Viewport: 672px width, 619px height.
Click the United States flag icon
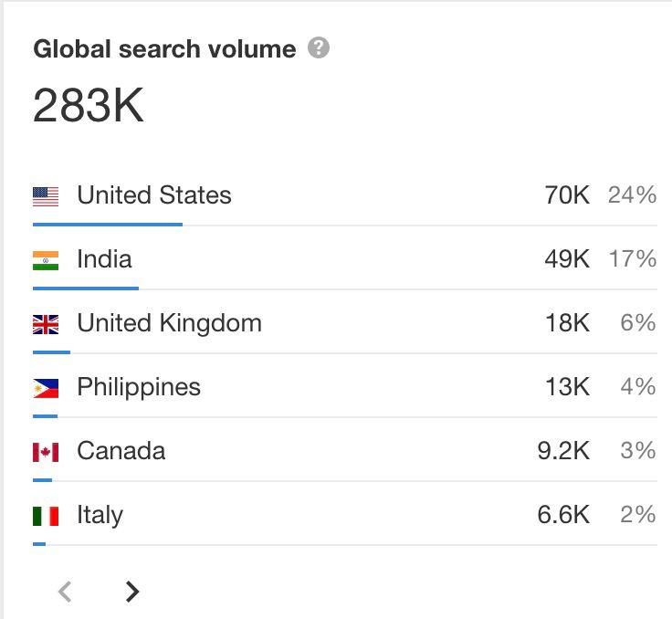[46, 197]
